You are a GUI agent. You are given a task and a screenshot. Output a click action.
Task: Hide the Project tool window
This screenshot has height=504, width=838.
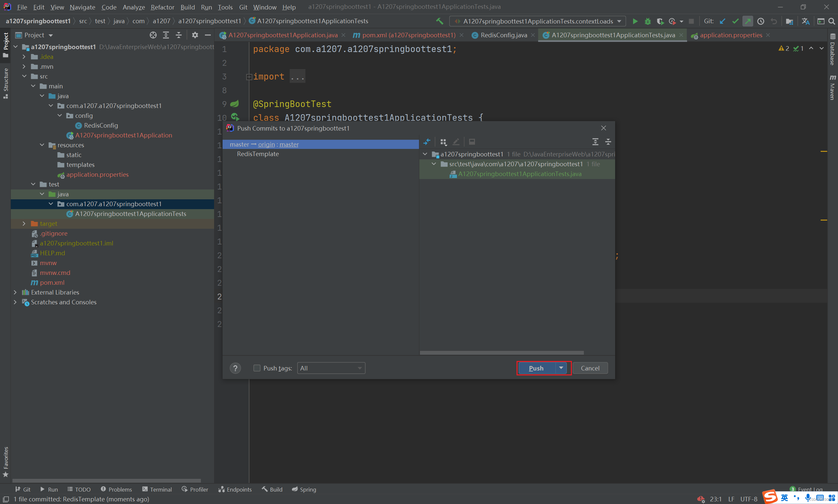click(x=208, y=35)
